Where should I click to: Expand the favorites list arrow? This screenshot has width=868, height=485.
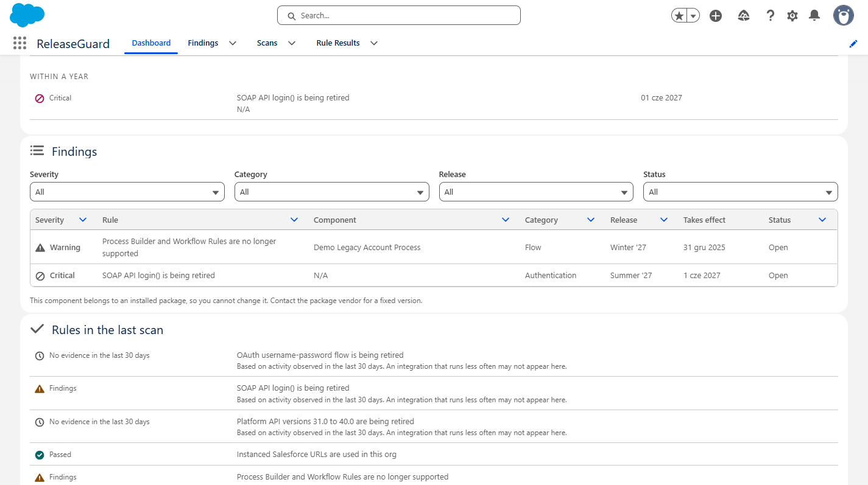tap(693, 16)
